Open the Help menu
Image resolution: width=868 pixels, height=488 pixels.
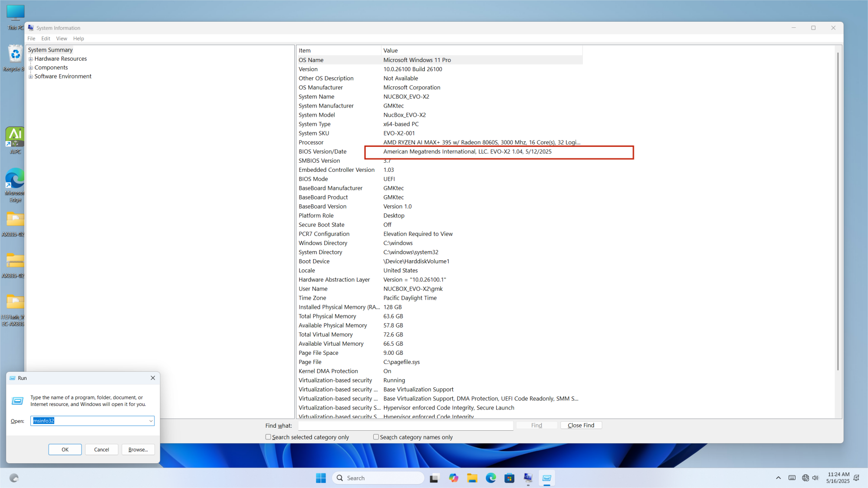click(x=79, y=39)
